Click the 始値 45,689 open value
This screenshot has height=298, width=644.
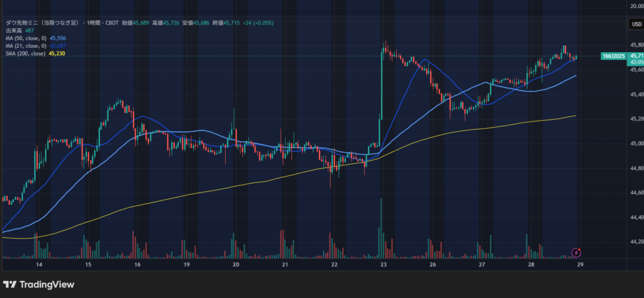135,23
